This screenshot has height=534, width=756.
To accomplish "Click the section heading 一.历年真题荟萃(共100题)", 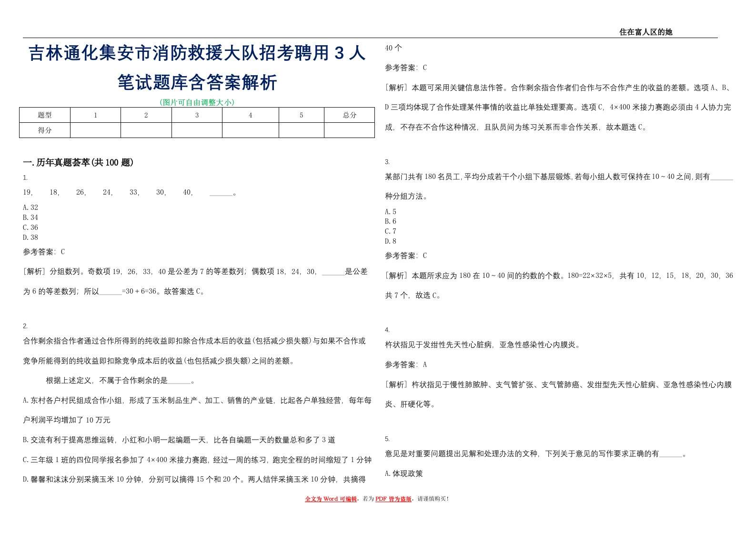I will click(78, 163).
